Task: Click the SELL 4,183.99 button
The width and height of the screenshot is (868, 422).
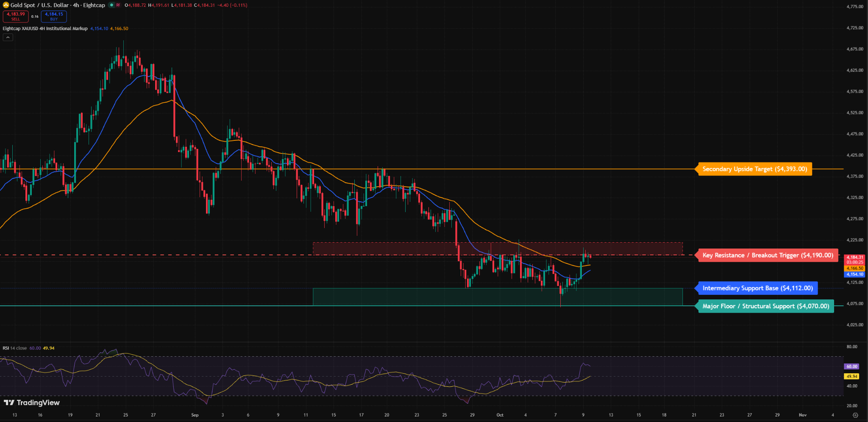Action: click(16, 16)
